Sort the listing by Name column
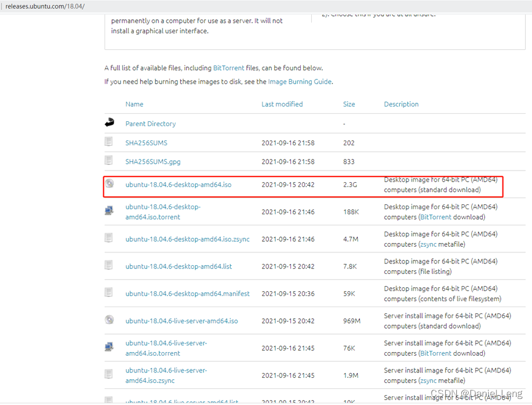Image resolution: width=532 pixels, height=405 pixels. pos(134,104)
